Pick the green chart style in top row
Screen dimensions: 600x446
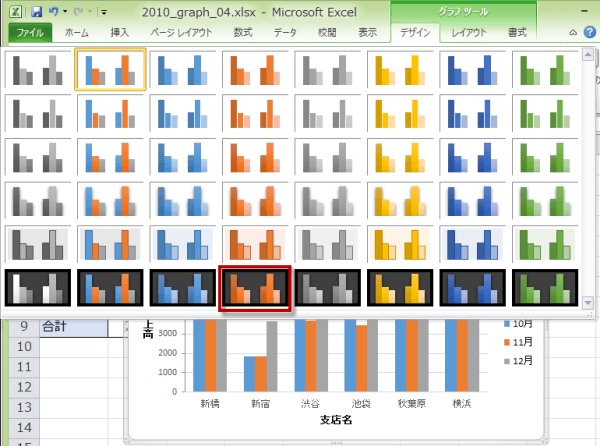click(546, 69)
